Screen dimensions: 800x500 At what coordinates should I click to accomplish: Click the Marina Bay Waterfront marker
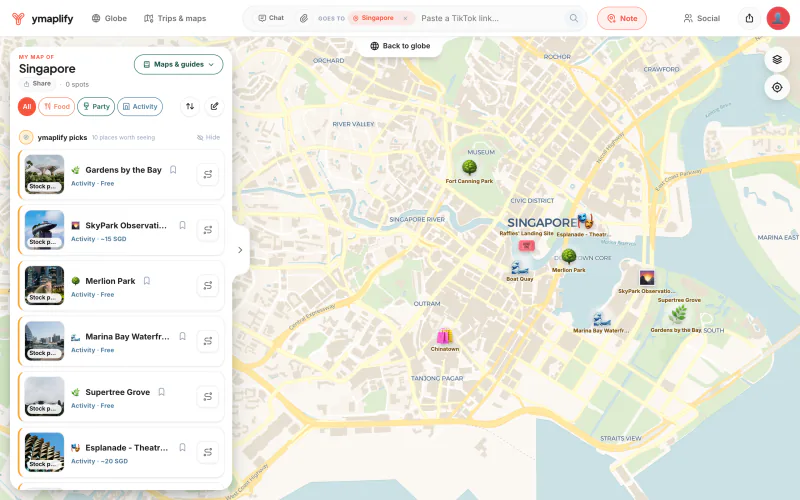[602, 319]
